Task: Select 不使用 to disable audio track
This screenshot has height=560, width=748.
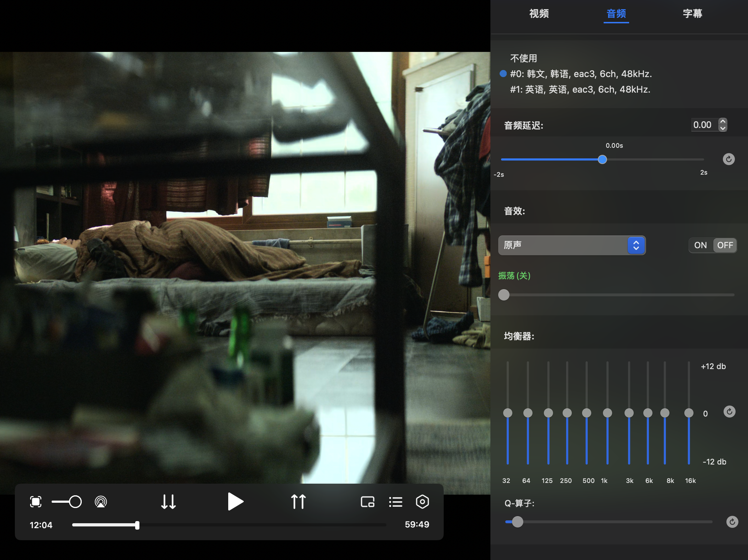Action: pos(524,58)
